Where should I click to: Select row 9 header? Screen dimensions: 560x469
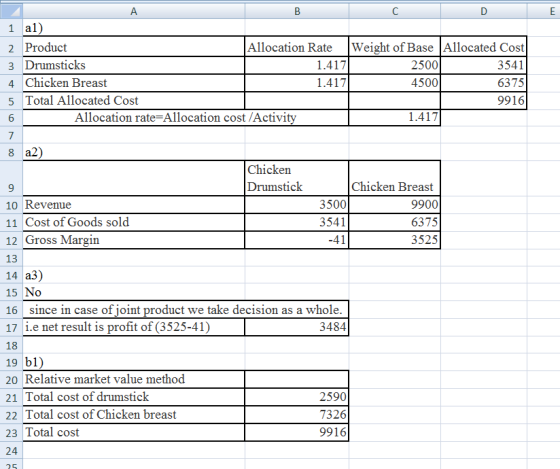[11, 178]
